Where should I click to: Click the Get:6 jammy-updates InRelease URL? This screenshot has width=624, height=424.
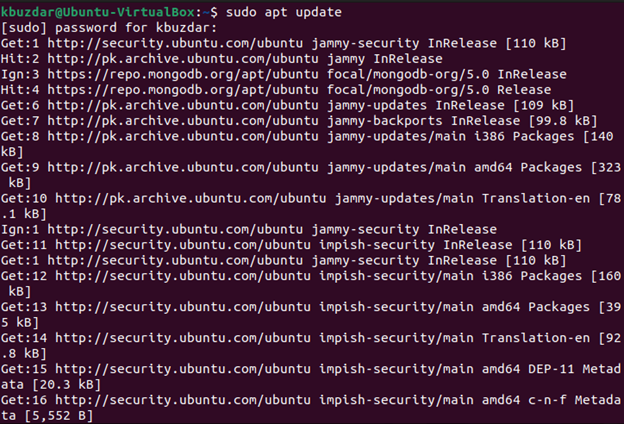click(x=183, y=106)
